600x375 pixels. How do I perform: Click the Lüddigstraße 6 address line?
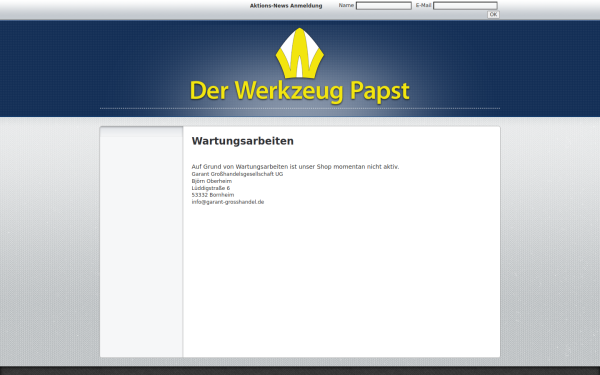(x=211, y=188)
